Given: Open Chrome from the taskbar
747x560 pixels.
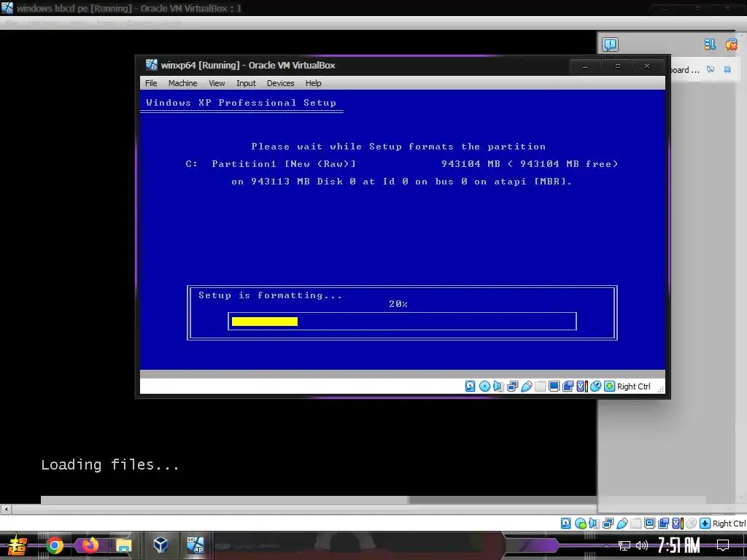Looking at the screenshot, I should click(x=55, y=545).
